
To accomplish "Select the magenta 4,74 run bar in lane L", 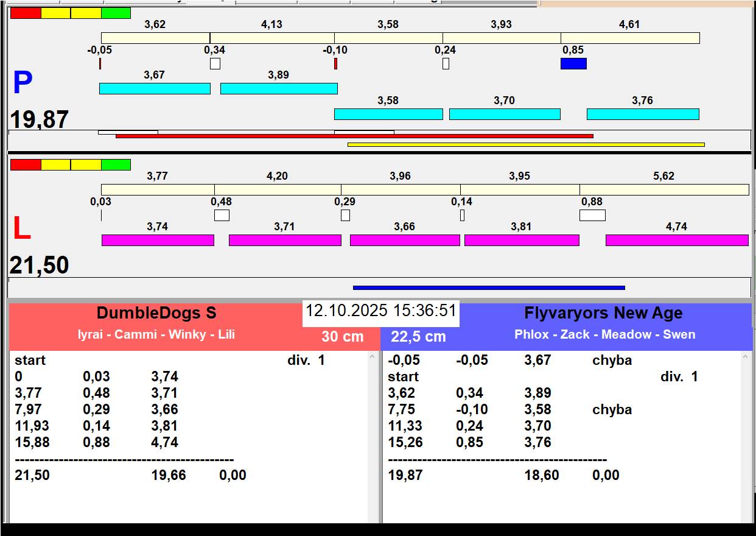I will pos(677,240).
